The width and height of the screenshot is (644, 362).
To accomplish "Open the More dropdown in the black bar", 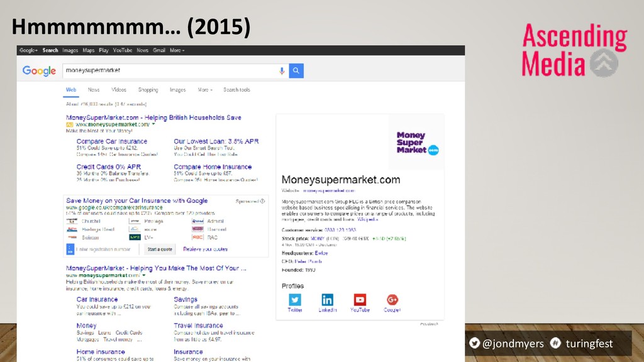I will [x=177, y=50].
